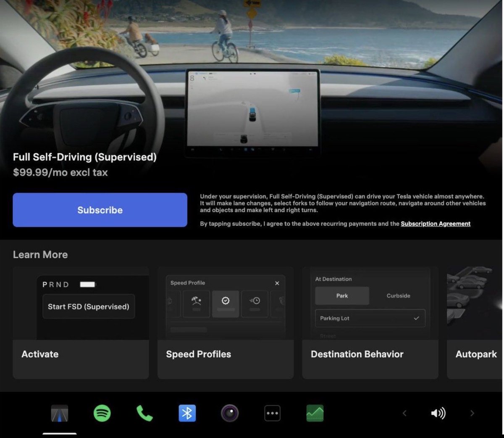The width and height of the screenshot is (504, 438).
Task: Open the Speed Profiles card
Action: (x=226, y=323)
